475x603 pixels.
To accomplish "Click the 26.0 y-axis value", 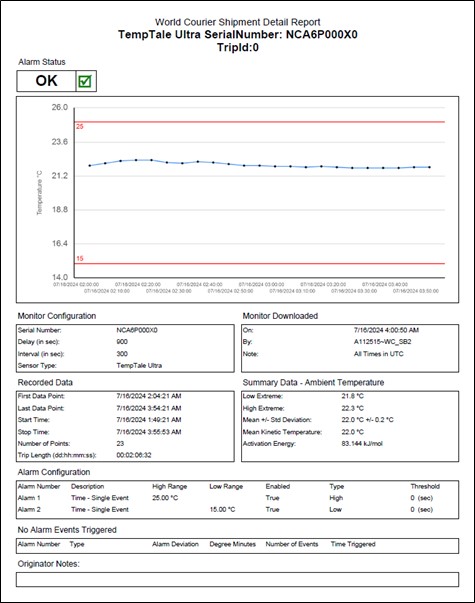I will pos(60,107).
